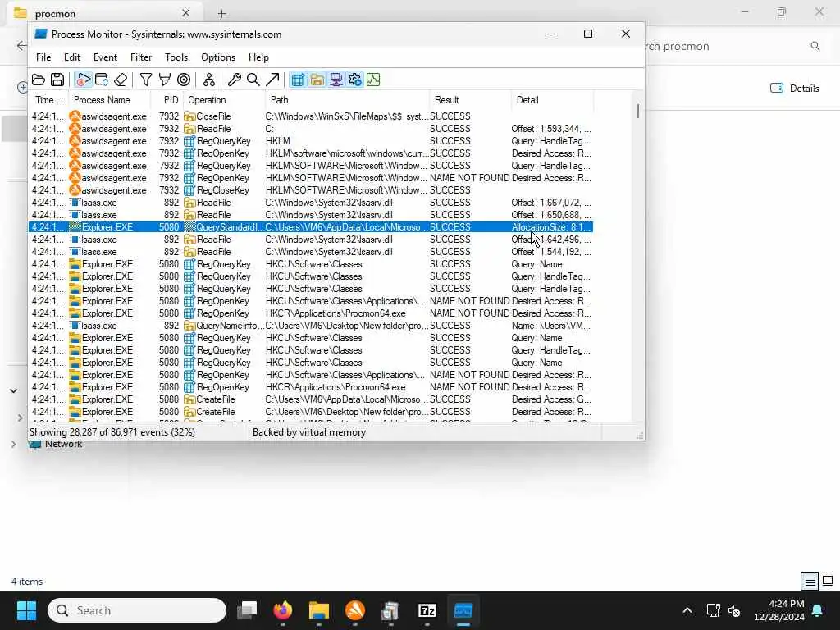Click the Open file toolbar icon
The width and height of the screenshot is (840, 630).
(38, 80)
